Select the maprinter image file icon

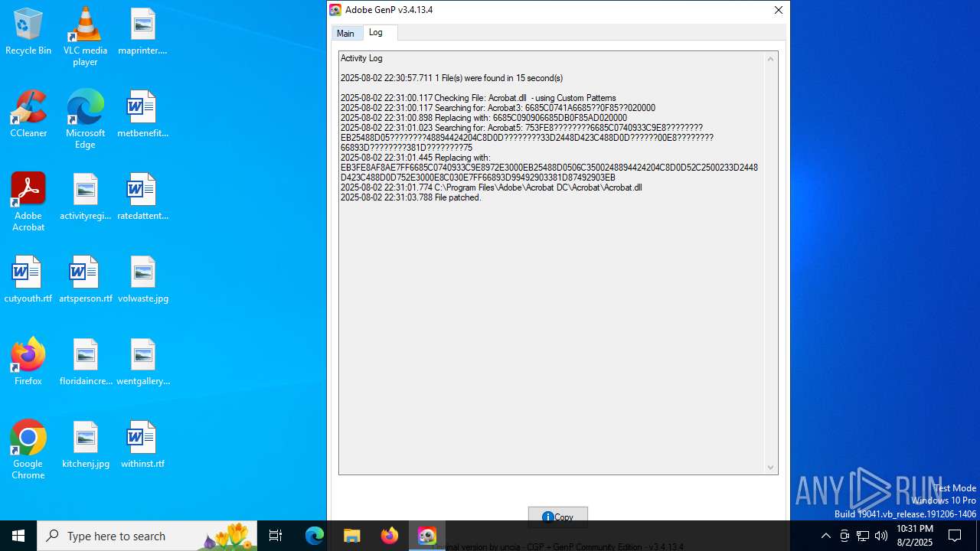[142, 31]
